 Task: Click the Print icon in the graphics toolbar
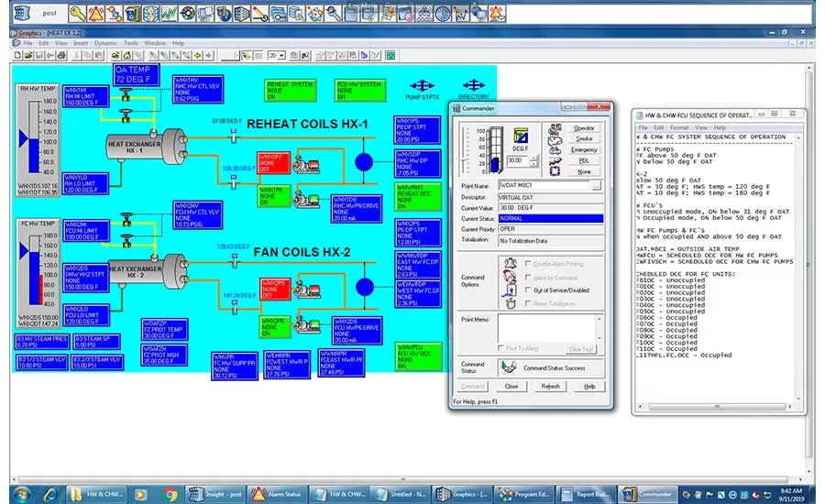point(61,55)
